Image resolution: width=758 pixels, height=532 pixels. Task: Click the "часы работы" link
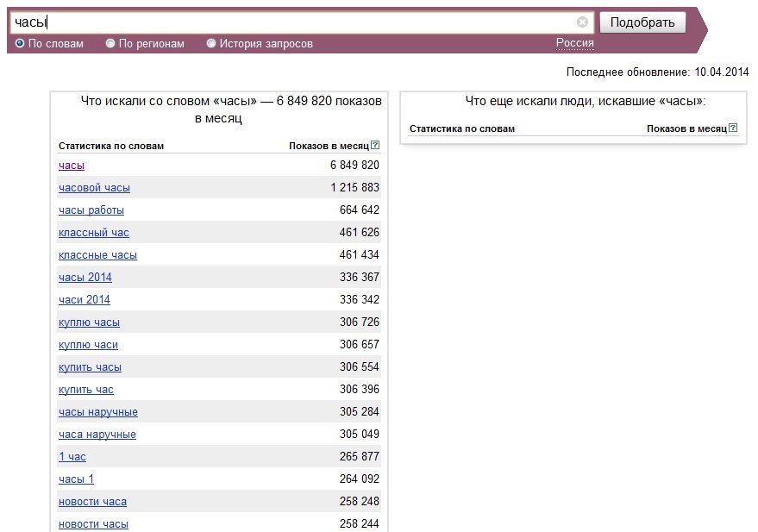click(91, 210)
